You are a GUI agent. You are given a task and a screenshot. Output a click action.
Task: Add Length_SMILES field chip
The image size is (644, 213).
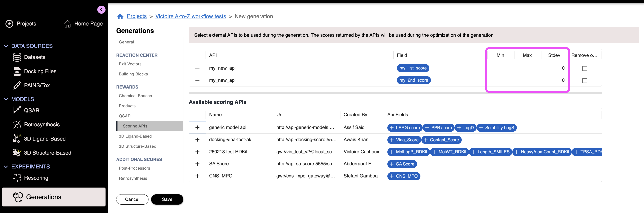pos(490,152)
